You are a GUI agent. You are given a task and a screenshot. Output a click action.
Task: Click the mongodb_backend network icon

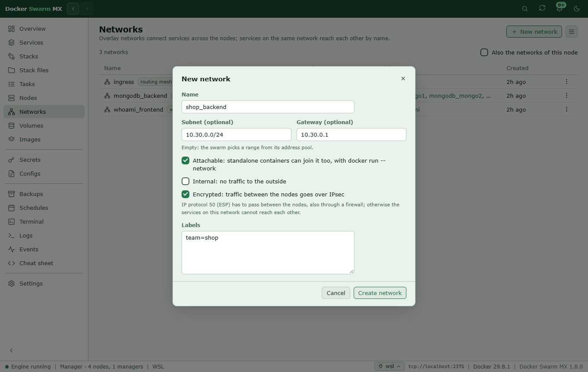107,96
